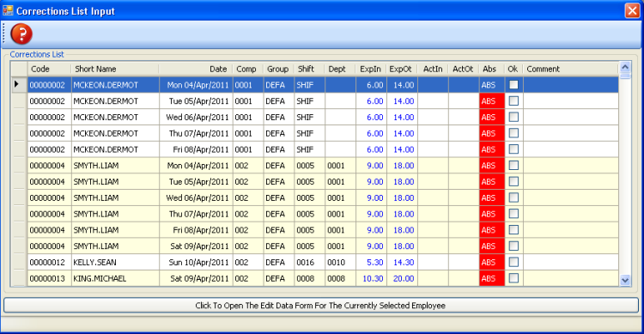Click row header of KING.MICHAEL row
The image size is (644, 334).
coord(19,278)
